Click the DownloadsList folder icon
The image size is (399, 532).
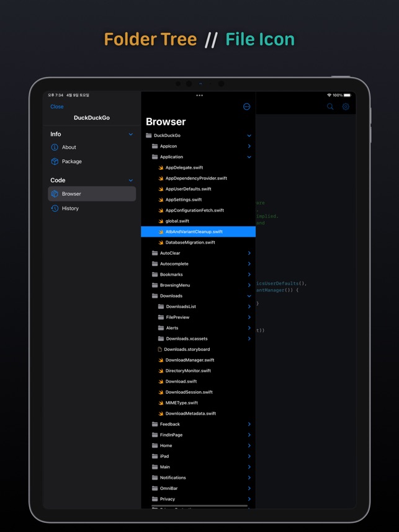(x=161, y=306)
